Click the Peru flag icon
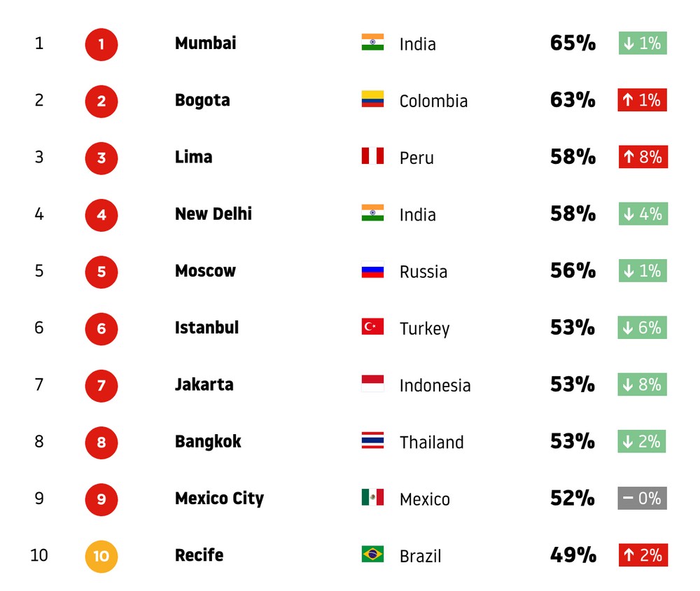Viewport: 700px width, 591px height. (372, 156)
